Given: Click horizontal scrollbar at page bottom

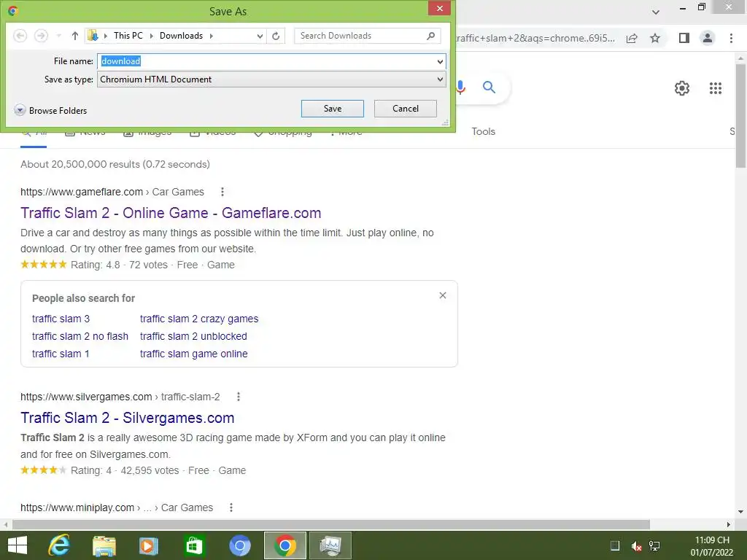Looking at the screenshot, I should click(330, 524).
